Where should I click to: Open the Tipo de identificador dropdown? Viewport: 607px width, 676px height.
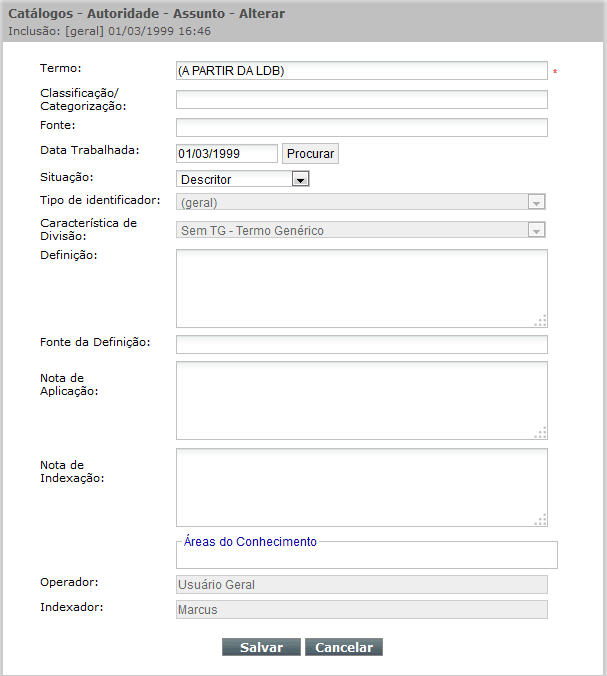click(x=361, y=202)
